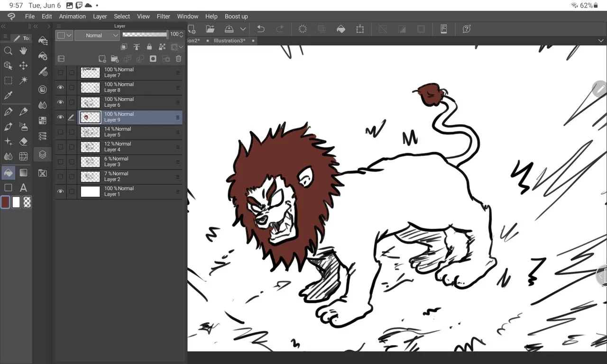Screen dimensions: 607x364
Task: Hide Layer 8 using its eye icon
Action: (x=60, y=87)
